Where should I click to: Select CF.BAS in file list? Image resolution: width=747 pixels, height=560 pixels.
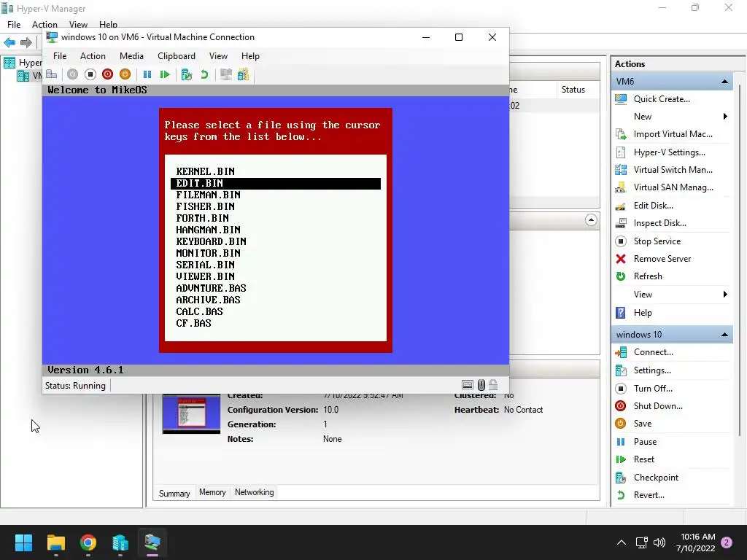pos(193,323)
